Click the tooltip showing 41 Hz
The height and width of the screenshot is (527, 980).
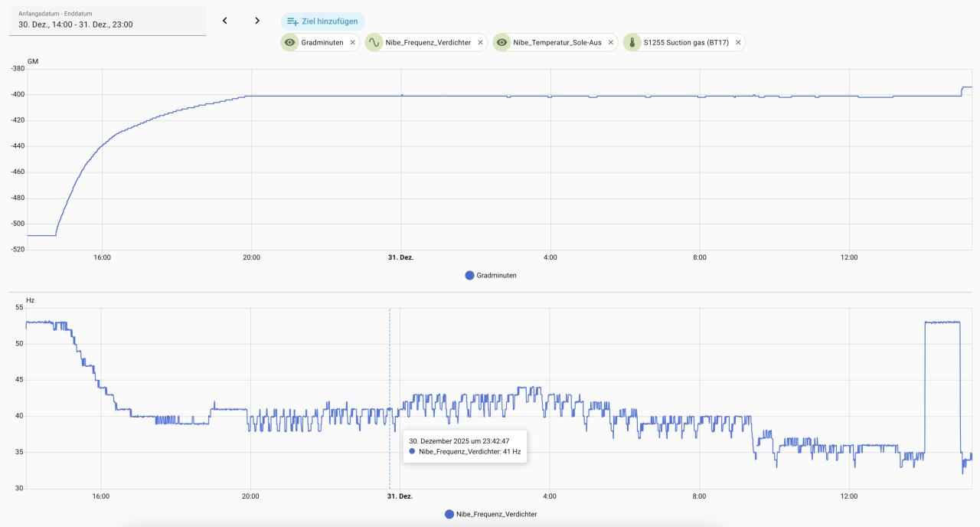click(x=464, y=447)
